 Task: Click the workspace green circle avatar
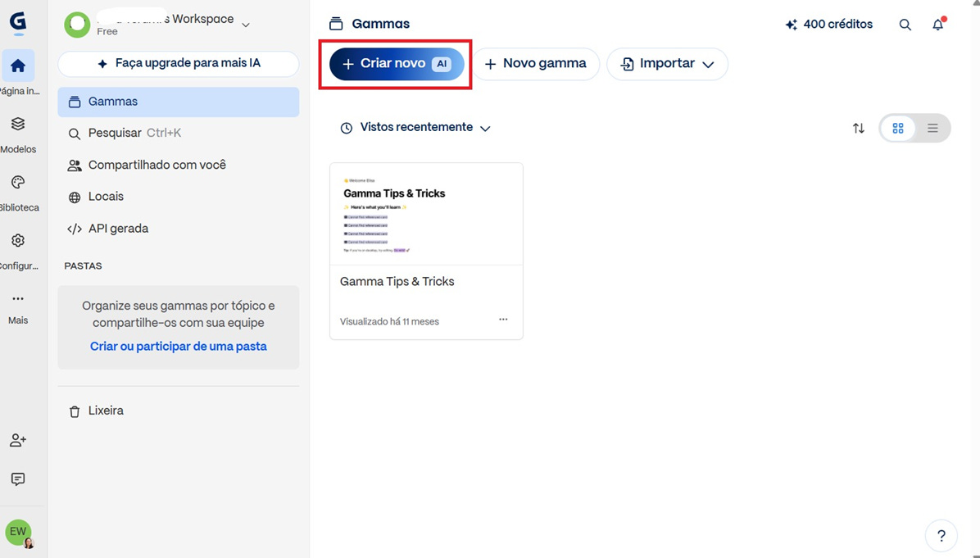point(78,25)
